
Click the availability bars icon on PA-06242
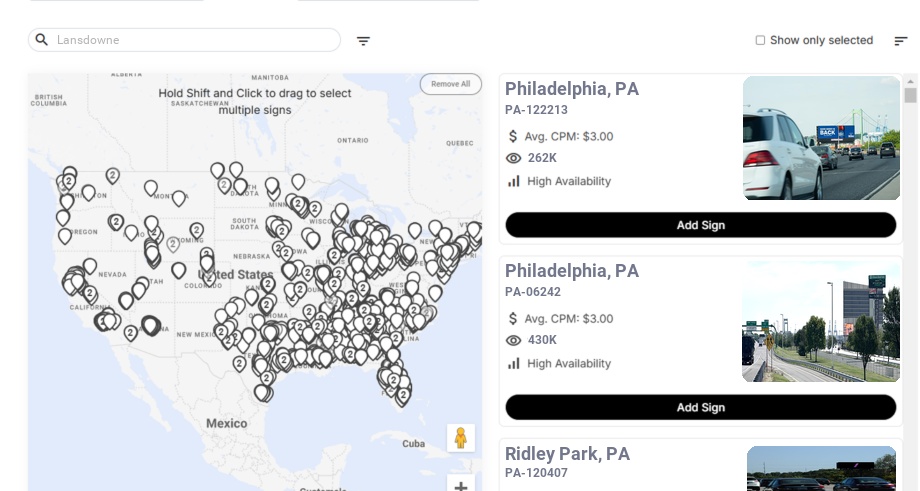click(514, 363)
